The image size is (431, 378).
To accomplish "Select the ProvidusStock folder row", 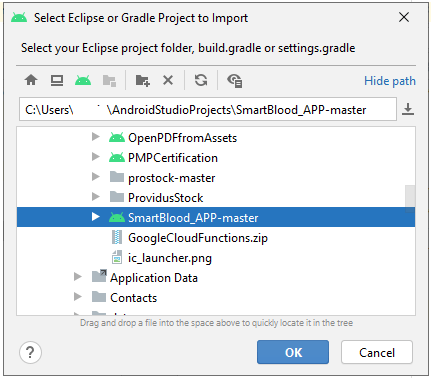I will [x=216, y=197].
